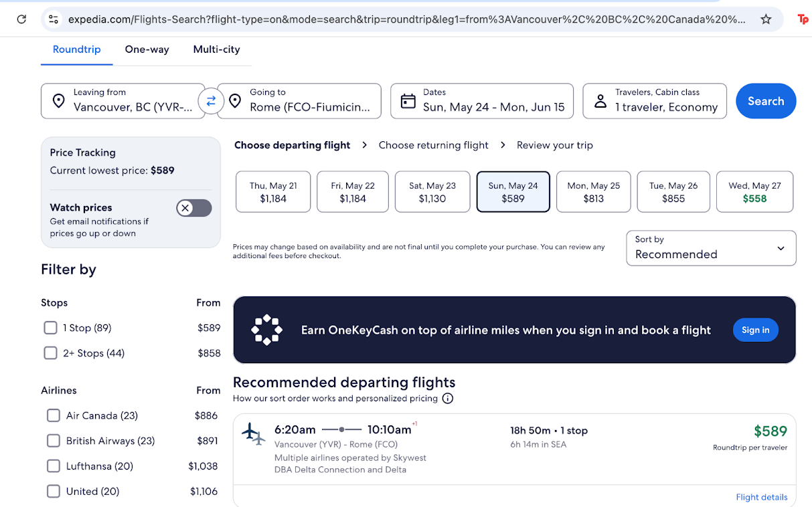Enable the Watch prices toggle
This screenshot has width=812, height=507.
tap(194, 208)
